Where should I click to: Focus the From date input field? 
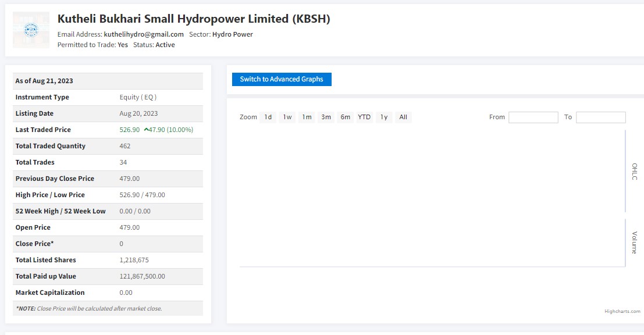pos(533,117)
